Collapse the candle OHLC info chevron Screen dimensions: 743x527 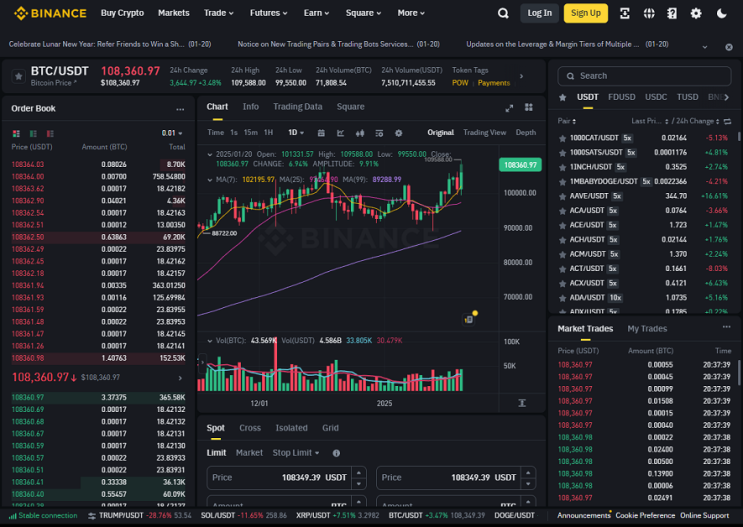[x=210, y=154]
